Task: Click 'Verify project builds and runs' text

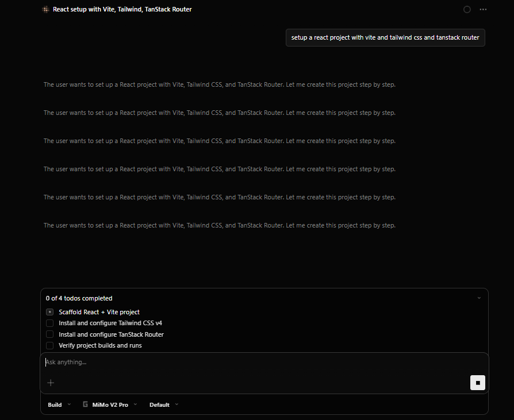Action: [x=100, y=345]
